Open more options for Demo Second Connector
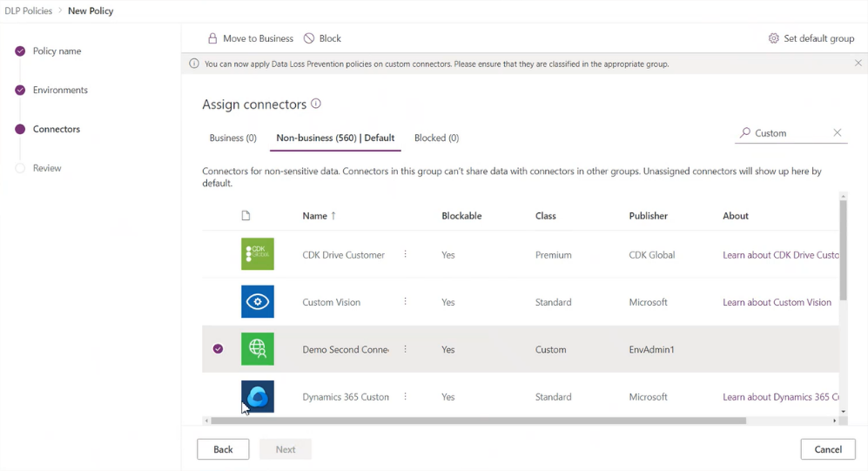 (405, 349)
